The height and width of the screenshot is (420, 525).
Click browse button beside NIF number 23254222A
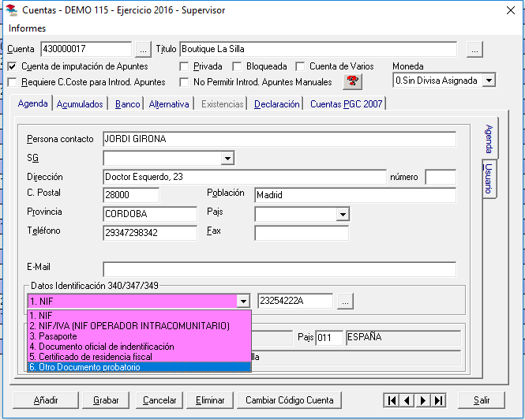[x=345, y=301]
